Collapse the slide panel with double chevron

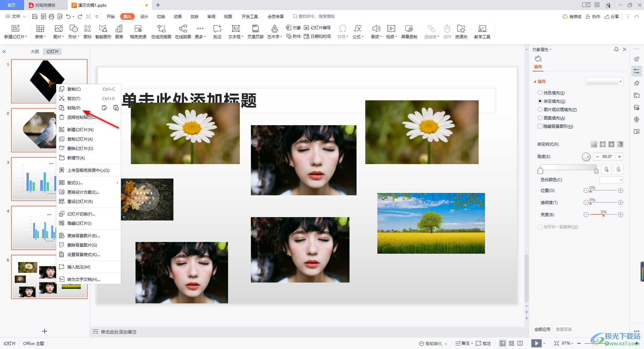[x=4, y=52]
